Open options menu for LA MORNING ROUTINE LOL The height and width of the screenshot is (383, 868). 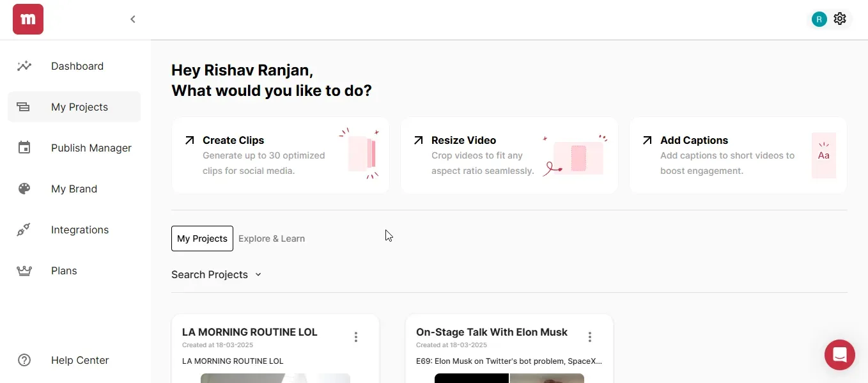356,337
